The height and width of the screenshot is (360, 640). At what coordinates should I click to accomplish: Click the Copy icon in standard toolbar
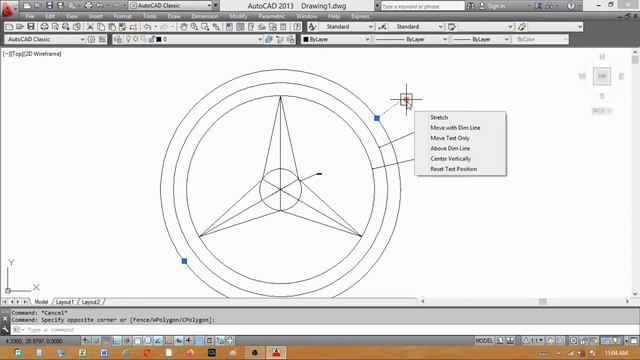(101, 27)
